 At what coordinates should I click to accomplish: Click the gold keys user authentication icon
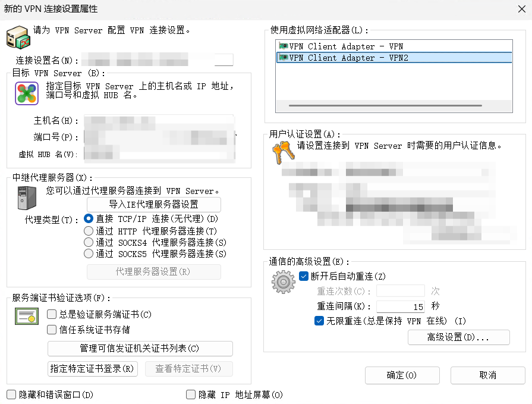(283, 152)
